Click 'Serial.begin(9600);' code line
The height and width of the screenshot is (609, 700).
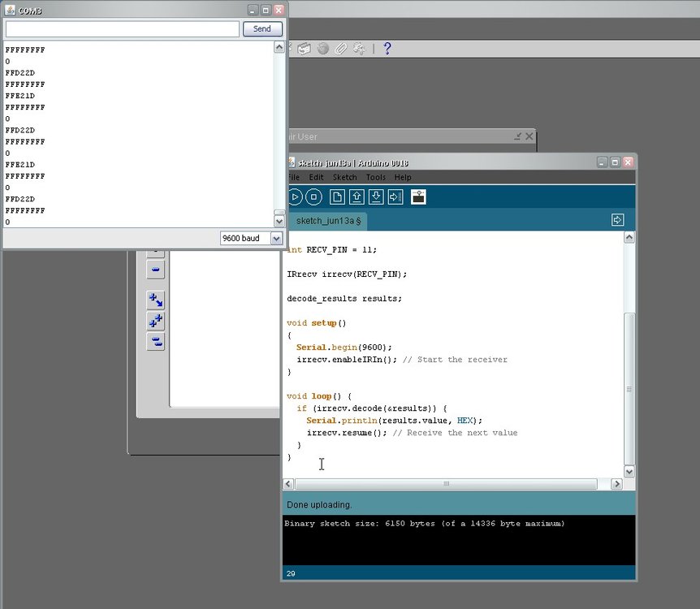(x=344, y=348)
